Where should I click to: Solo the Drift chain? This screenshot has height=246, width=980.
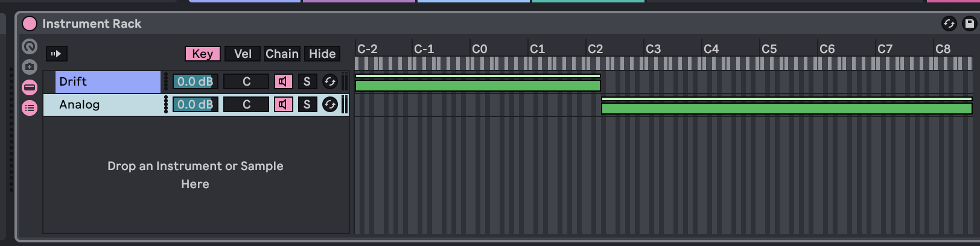[307, 81]
